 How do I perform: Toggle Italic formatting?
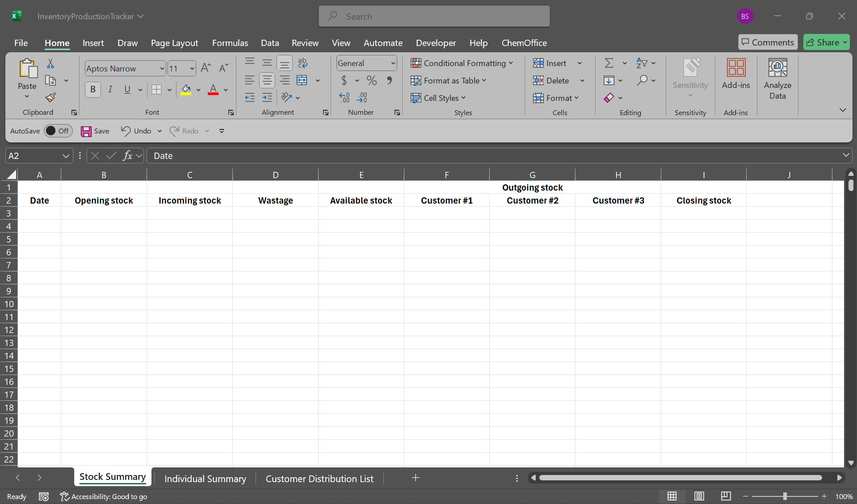(110, 89)
